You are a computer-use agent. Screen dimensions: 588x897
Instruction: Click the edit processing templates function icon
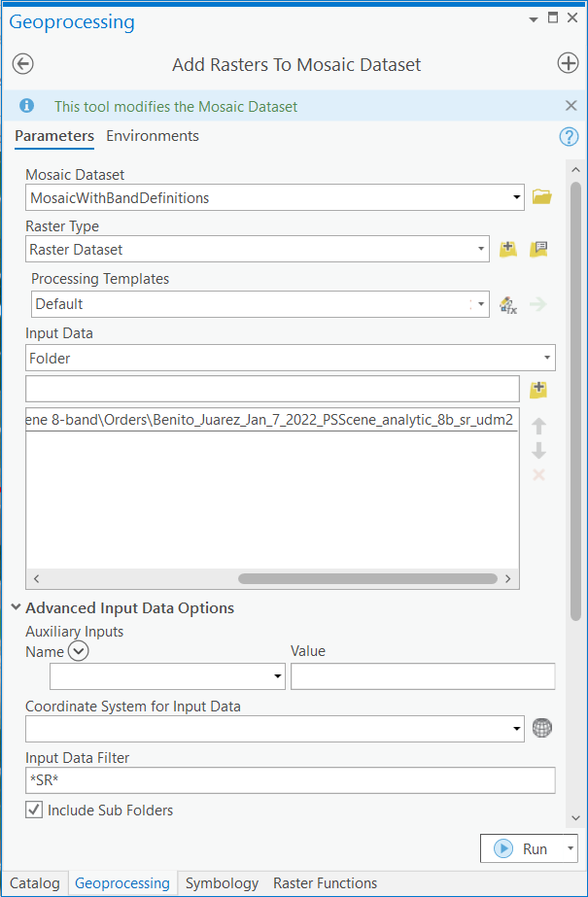pyautogui.click(x=508, y=304)
